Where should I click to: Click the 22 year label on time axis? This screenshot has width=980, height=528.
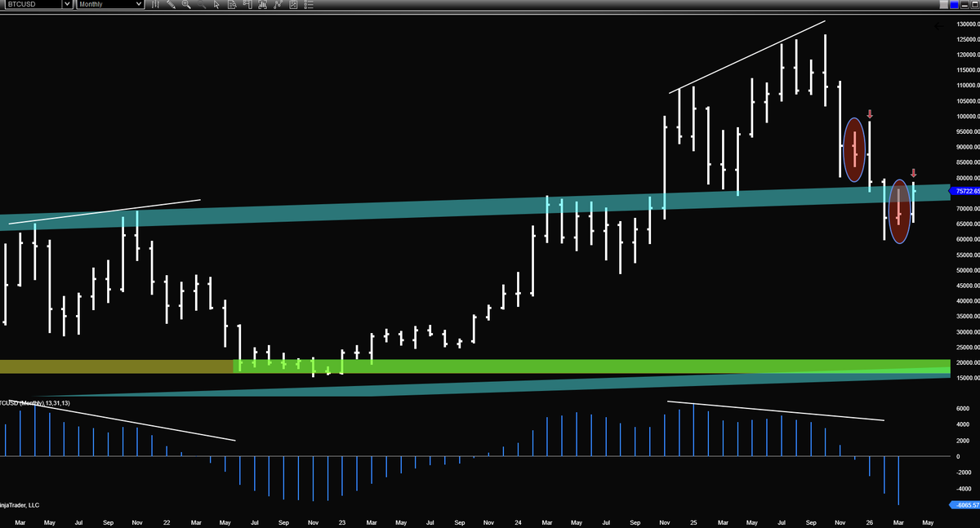point(167,521)
